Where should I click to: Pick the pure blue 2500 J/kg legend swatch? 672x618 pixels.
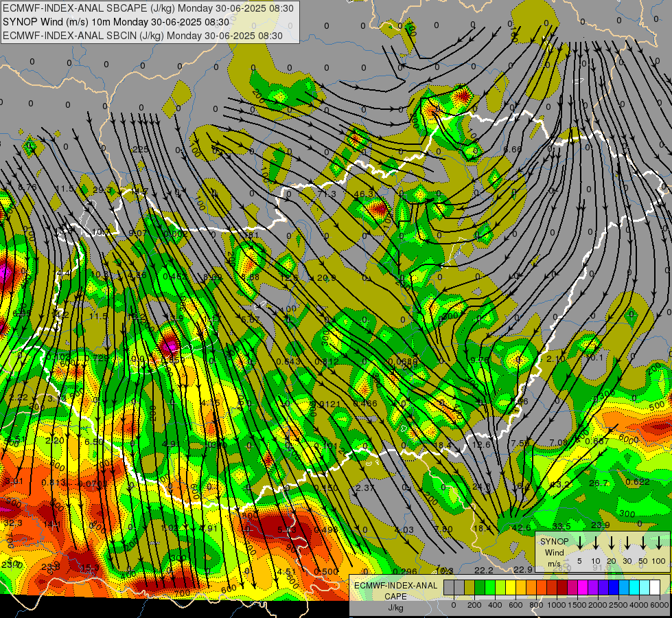tap(613, 587)
